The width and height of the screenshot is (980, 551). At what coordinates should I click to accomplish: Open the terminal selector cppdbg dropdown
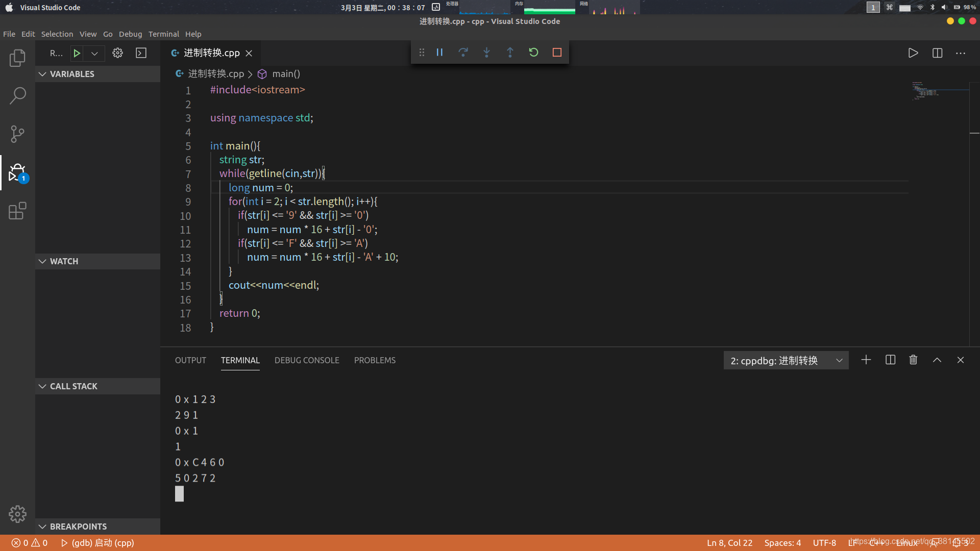[786, 360]
